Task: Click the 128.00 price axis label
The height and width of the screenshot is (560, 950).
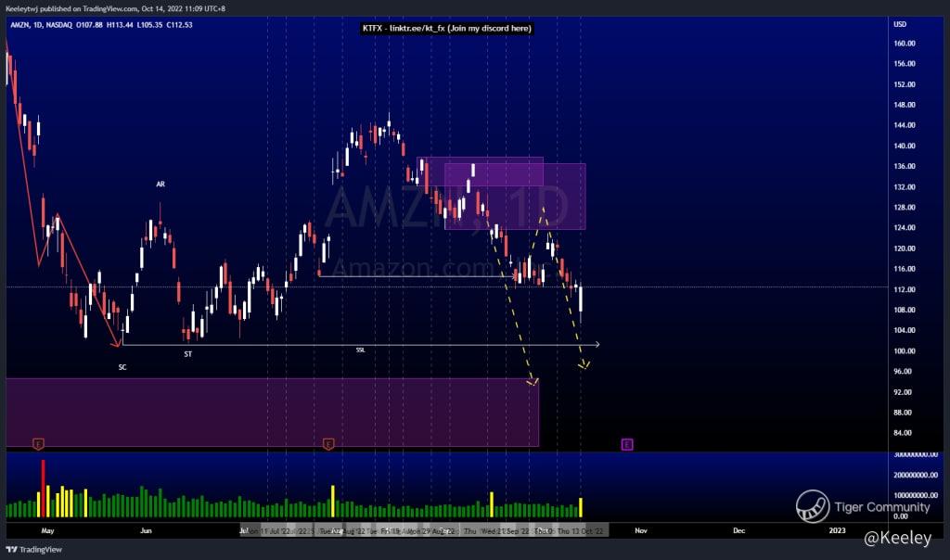Action: coord(905,207)
